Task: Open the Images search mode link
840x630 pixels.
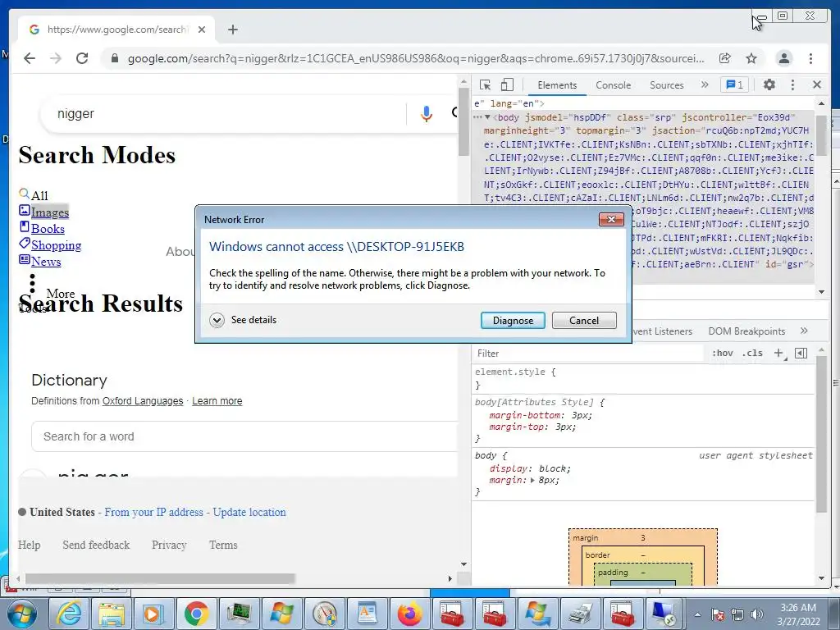Action: click(50, 212)
